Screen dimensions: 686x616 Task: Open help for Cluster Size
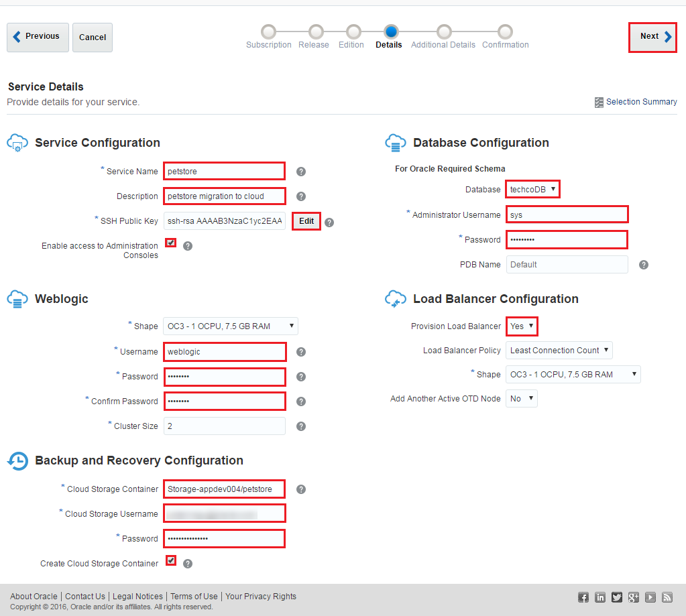(301, 426)
